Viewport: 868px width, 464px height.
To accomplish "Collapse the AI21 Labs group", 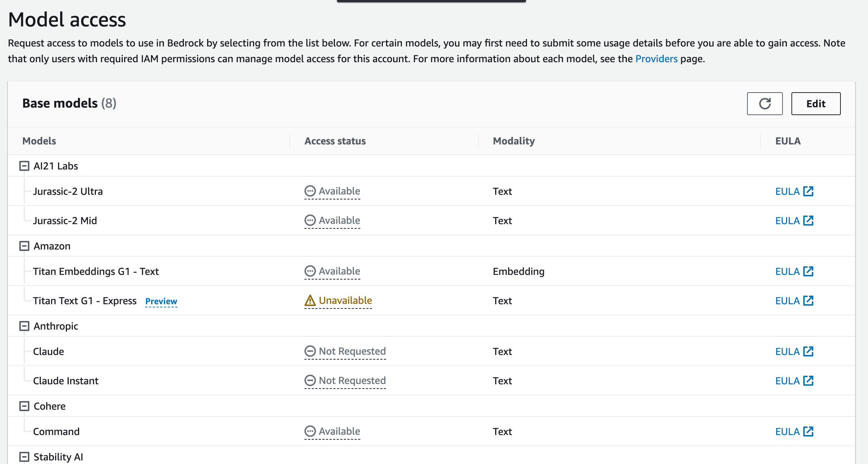I will tap(24, 166).
